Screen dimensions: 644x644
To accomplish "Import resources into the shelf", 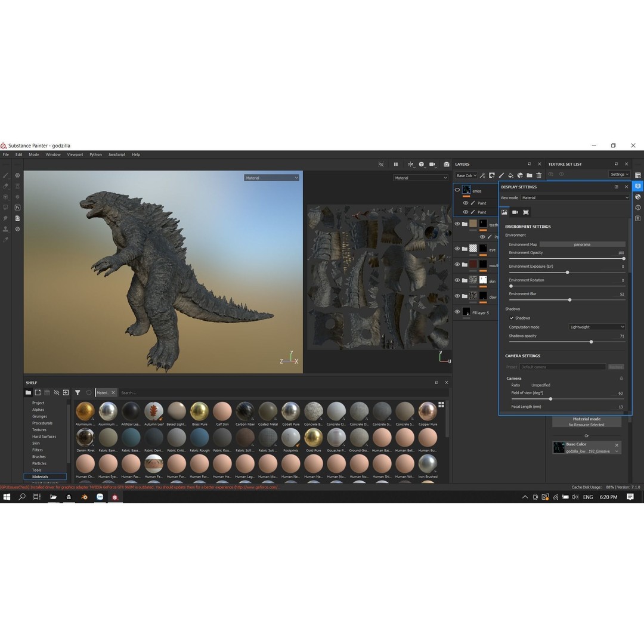I will click(66, 392).
